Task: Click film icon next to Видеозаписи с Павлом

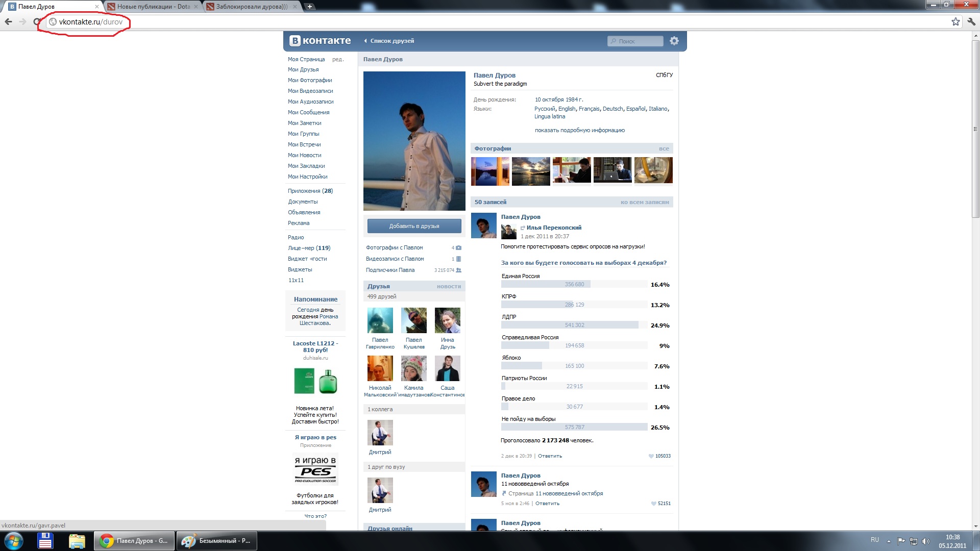Action: 458,259
